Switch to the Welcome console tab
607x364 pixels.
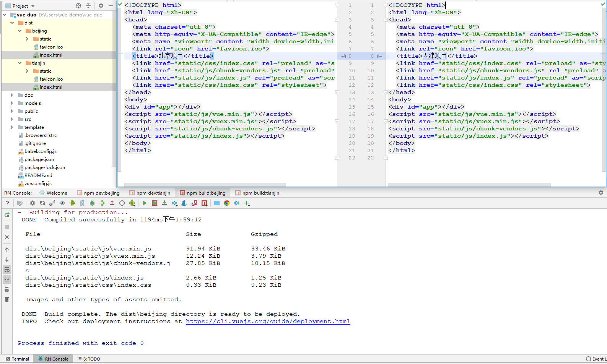pyautogui.click(x=53, y=193)
